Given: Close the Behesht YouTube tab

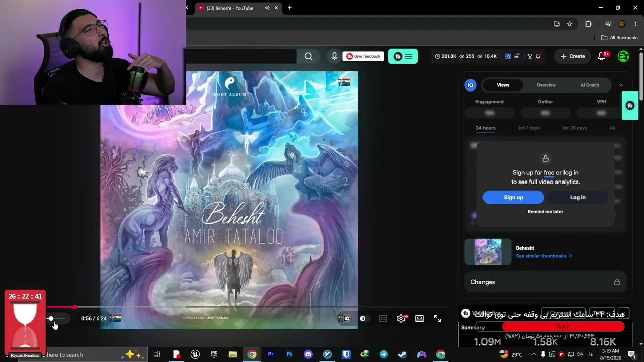Looking at the screenshot, I should (x=276, y=8).
